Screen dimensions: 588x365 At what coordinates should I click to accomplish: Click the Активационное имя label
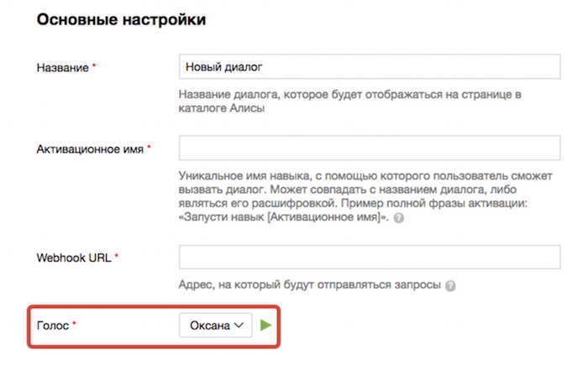(90, 149)
